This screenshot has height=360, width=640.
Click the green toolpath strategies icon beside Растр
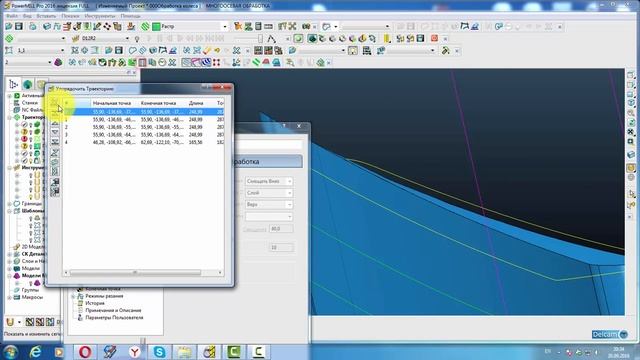pos(145,26)
